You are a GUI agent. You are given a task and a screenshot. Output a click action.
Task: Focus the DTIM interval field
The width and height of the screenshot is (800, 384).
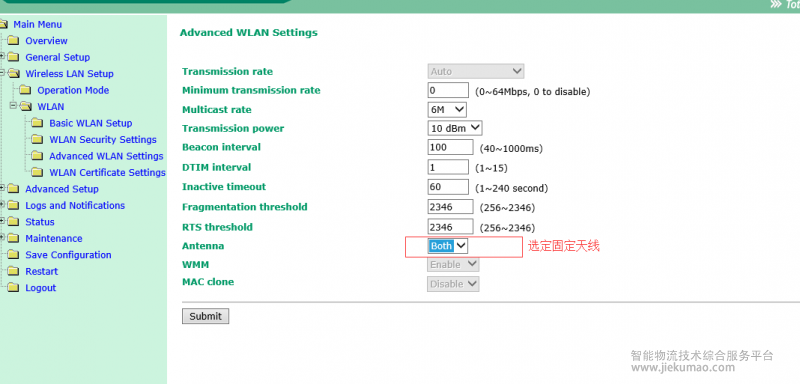click(x=448, y=167)
